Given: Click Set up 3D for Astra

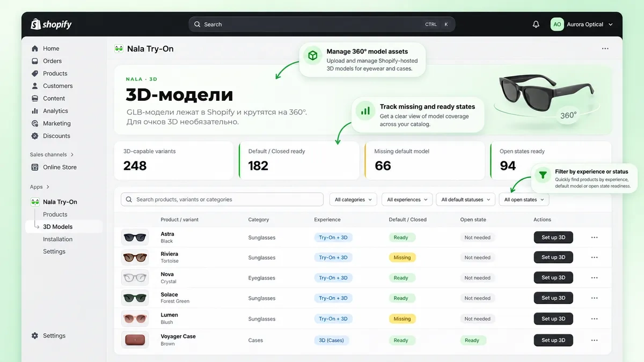Looking at the screenshot, I should pos(553,238).
